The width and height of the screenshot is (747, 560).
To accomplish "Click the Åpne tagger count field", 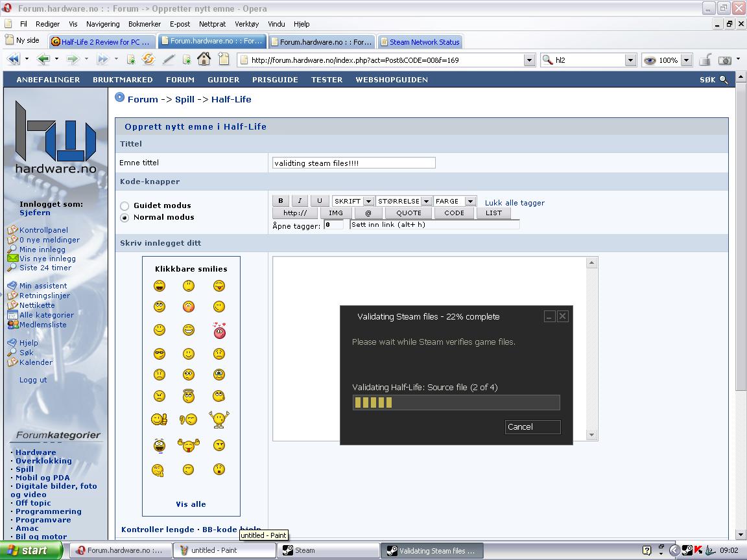I will pyautogui.click(x=333, y=225).
